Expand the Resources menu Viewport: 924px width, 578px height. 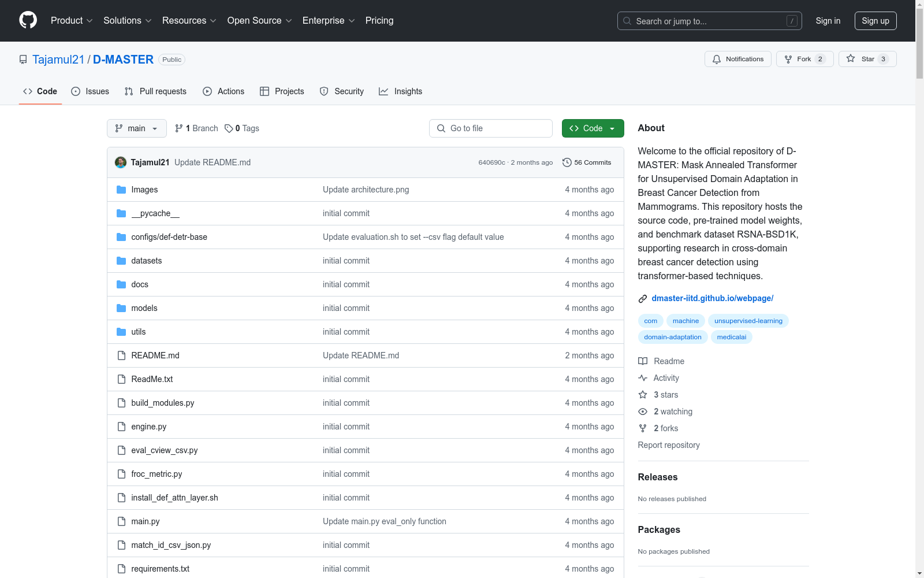pos(189,20)
